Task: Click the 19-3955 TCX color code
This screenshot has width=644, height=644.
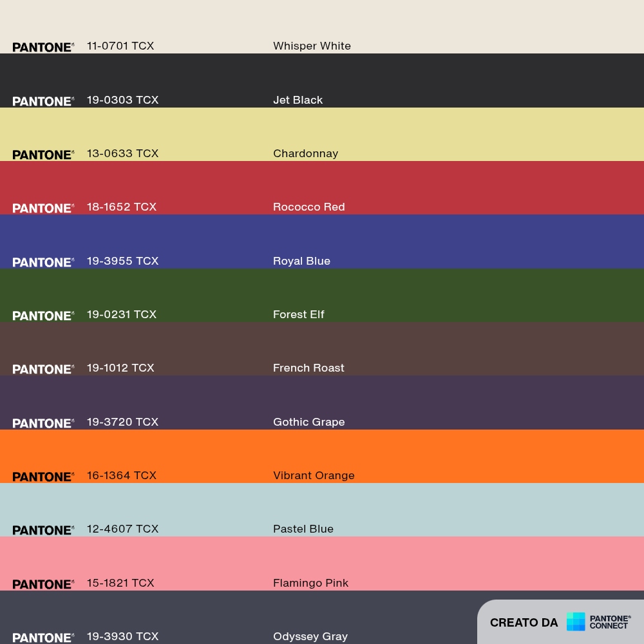Action: point(122,261)
